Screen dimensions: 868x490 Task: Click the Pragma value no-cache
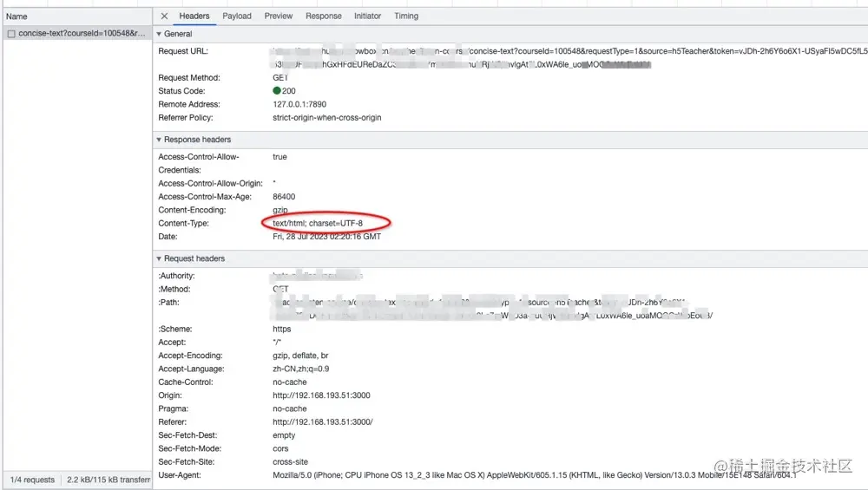point(290,408)
